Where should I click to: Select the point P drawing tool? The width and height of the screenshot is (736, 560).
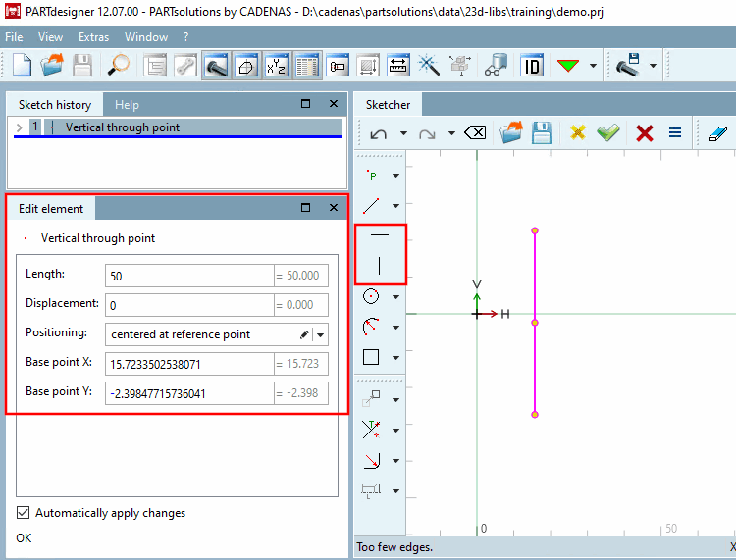(371, 176)
